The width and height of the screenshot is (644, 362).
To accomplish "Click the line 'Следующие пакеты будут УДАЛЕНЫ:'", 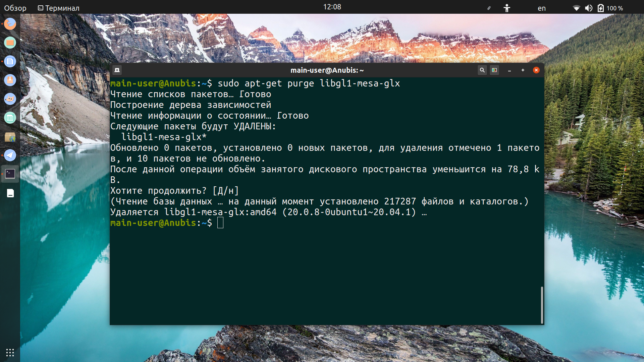I will tap(193, 126).
